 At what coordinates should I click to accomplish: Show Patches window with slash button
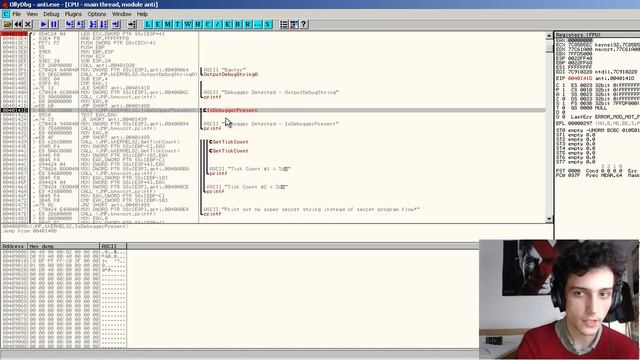218,24
